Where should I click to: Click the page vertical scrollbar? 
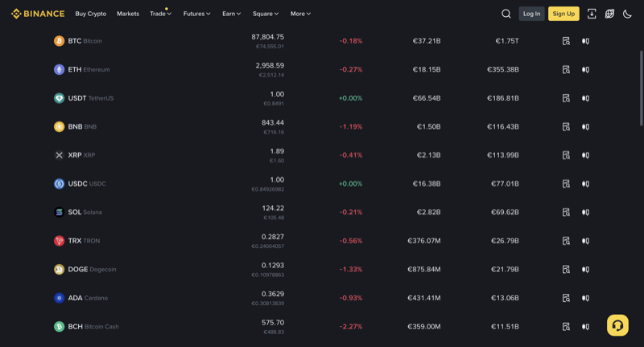pyautogui.click(x=641, y=89)
